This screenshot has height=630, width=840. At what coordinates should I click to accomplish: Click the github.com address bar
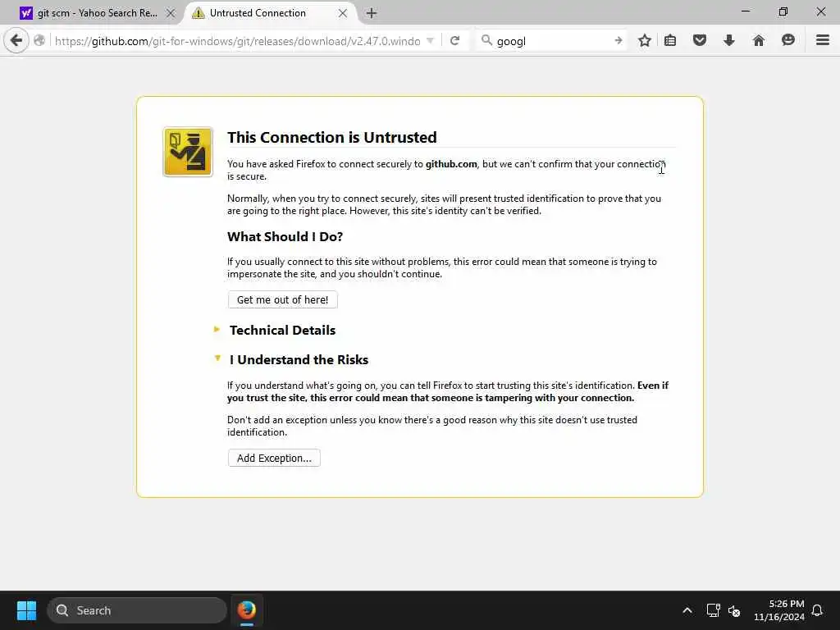coord(237,41)
